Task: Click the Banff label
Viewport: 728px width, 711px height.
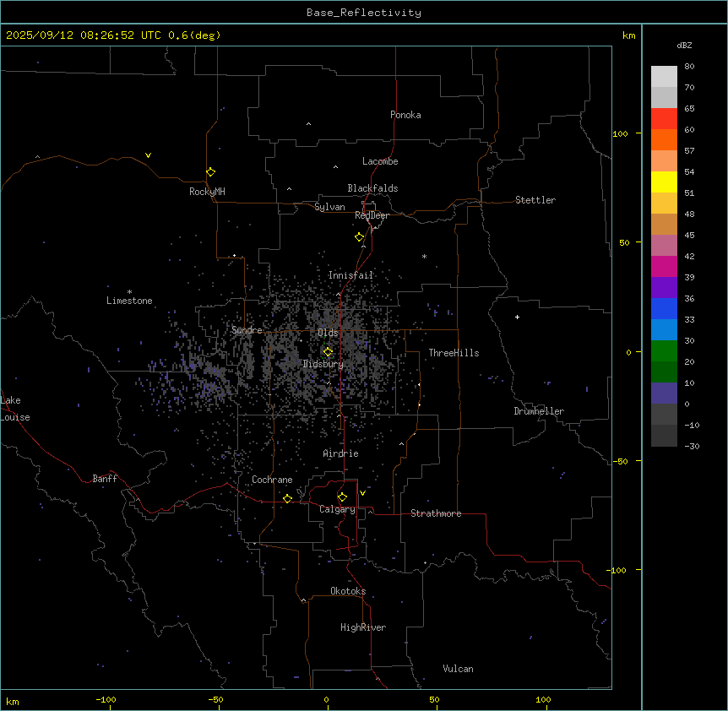Action: (x=105, y=479)
